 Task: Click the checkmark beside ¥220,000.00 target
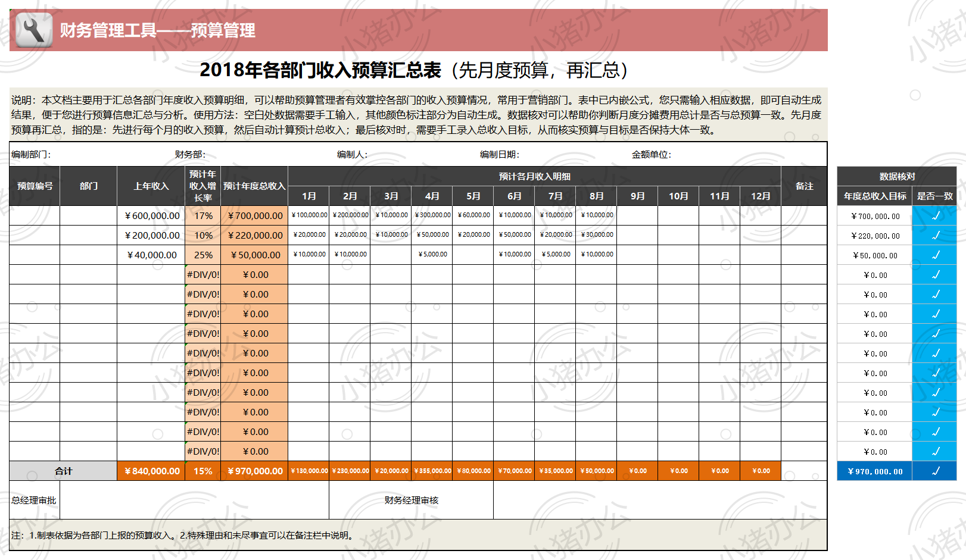[936, 235]
